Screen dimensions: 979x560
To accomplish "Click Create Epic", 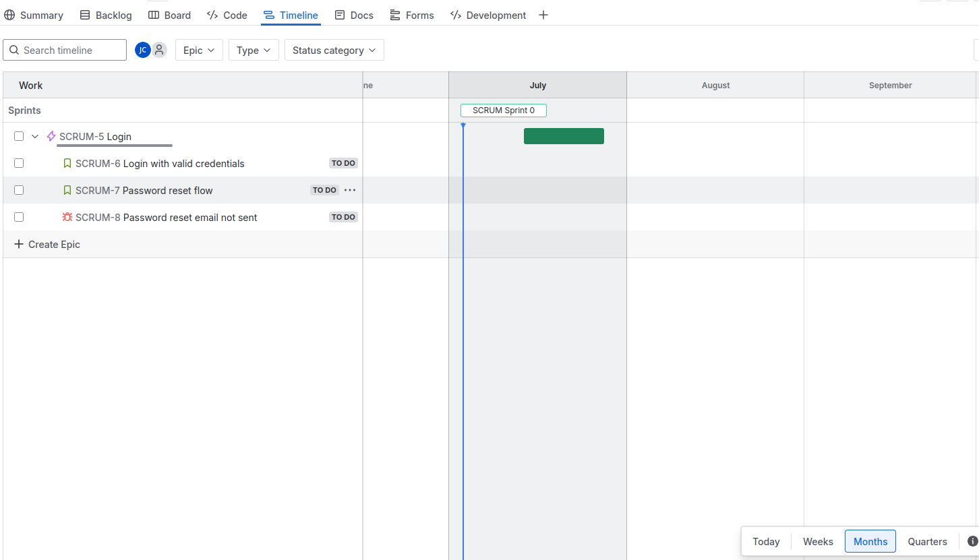I will (47, 244).
